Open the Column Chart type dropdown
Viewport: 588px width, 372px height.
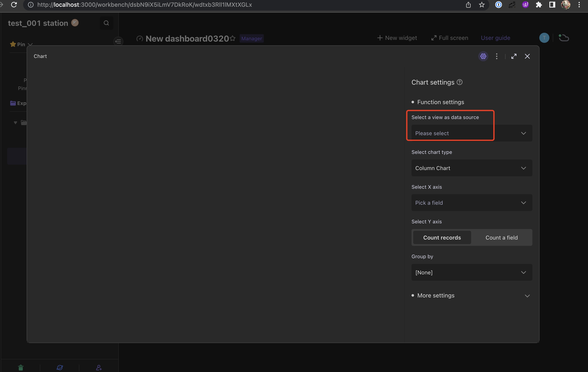click(471, 168)
